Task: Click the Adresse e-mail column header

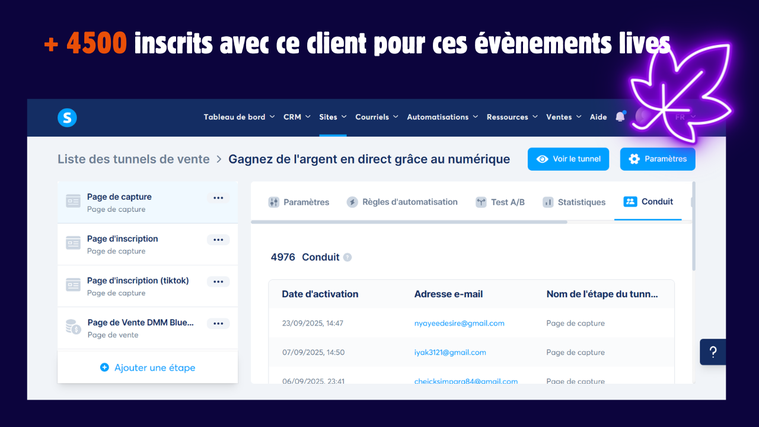Action: point(448,294)
